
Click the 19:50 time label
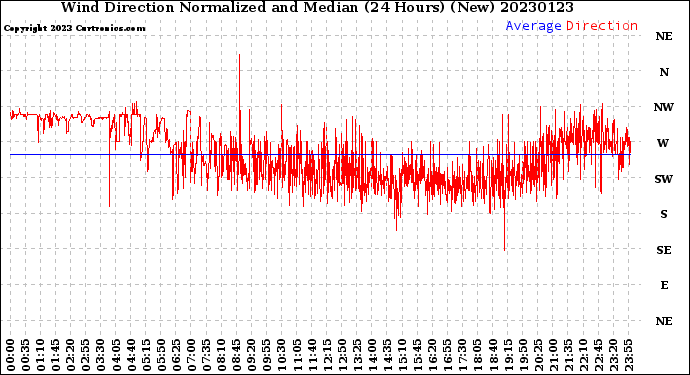point(523,356)
